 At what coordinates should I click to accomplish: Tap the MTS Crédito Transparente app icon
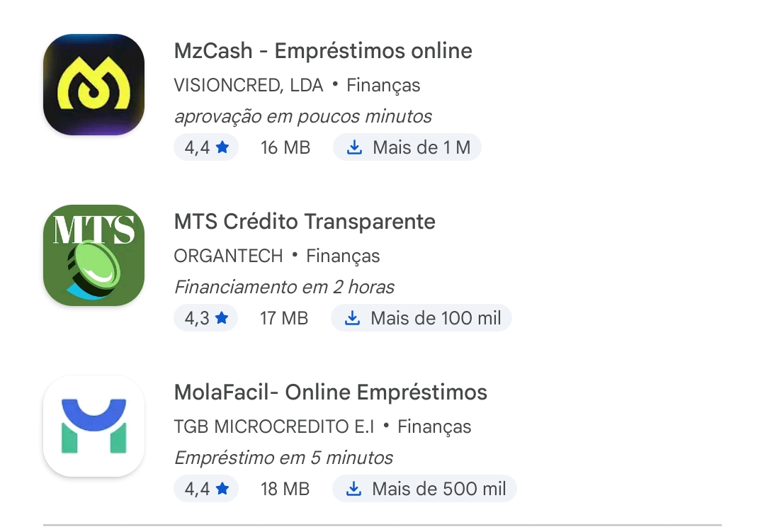click(93, 255)
